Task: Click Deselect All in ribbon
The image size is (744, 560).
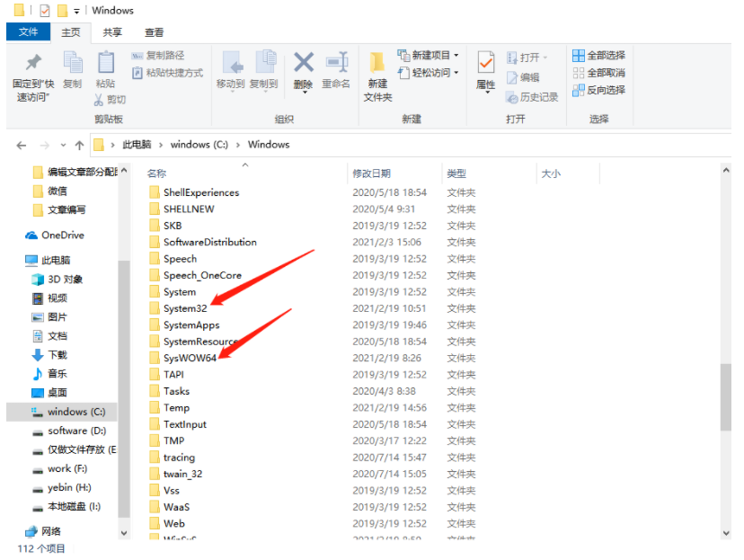Action: [x=598, y=73]
